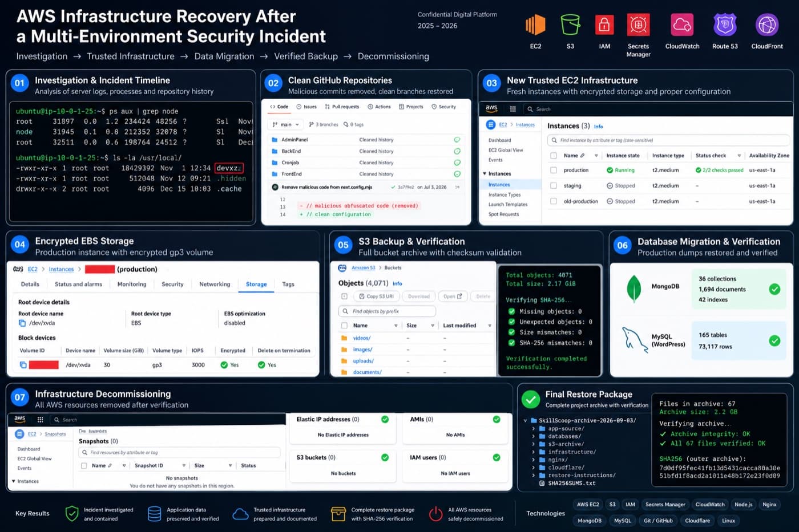Screen dimensions: 799x532
Task: Click the videos/ folder icon in S3
Action: tap(344, 338)
